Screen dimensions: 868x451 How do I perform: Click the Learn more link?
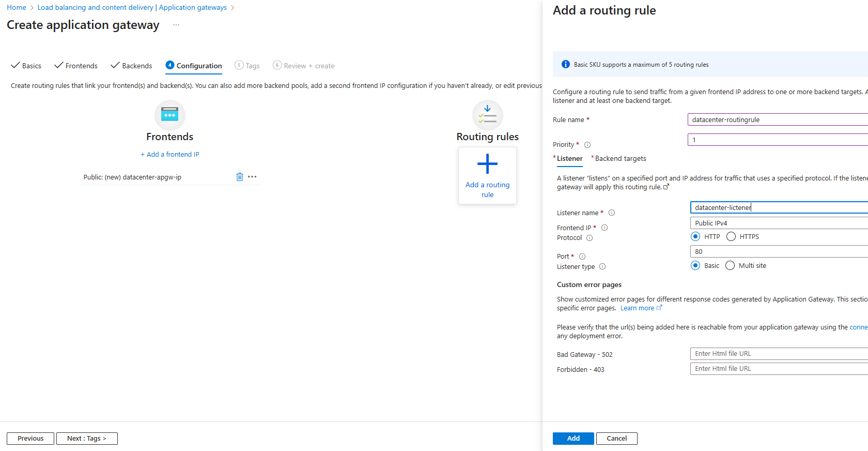tap(637, 308)
